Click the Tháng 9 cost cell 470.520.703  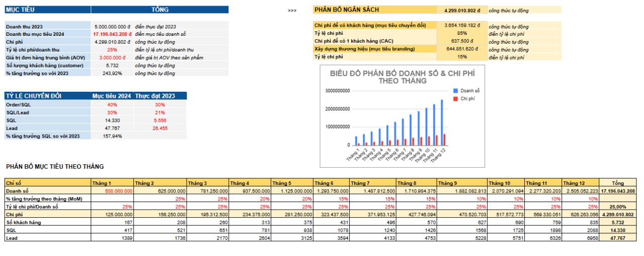(x=462, y=214)
